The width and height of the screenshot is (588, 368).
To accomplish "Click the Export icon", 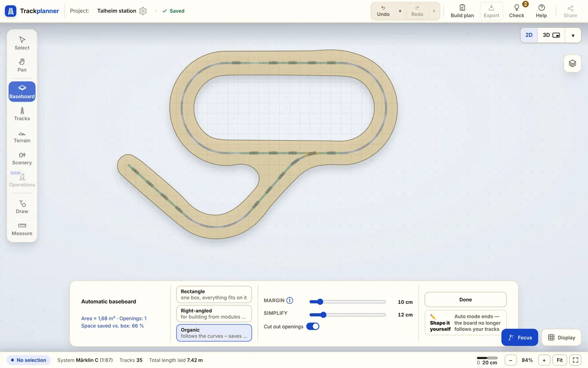I will click(x=491, y=11).
